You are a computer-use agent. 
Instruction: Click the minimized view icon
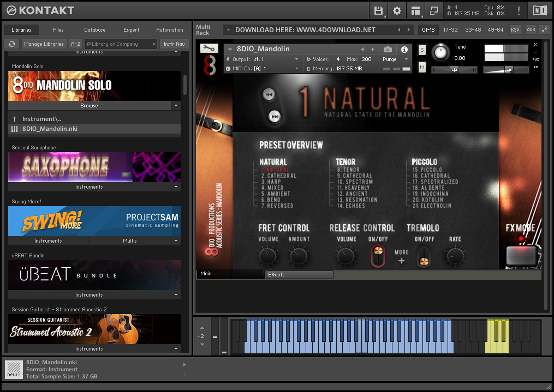tap(434, 11)
